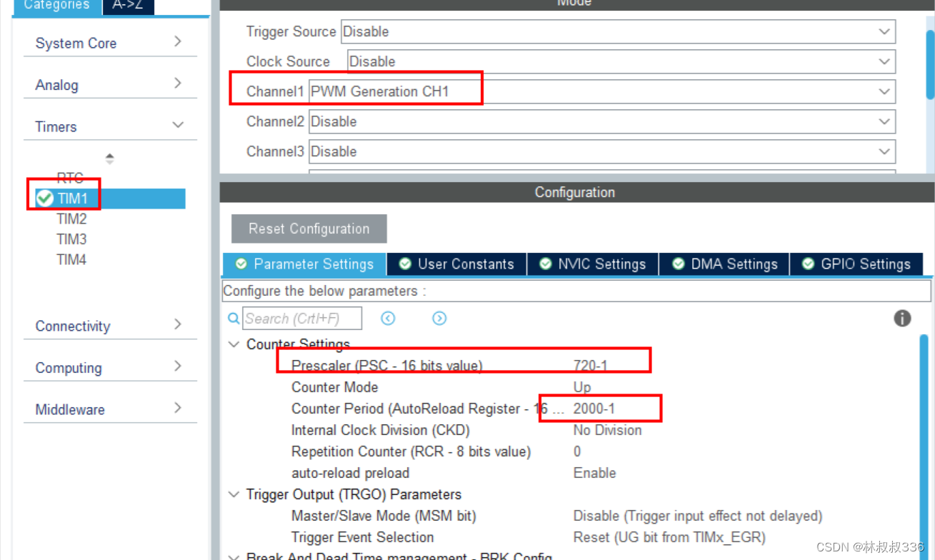
Task: Click the TIM1 green check icon
Action: [44, 199]
